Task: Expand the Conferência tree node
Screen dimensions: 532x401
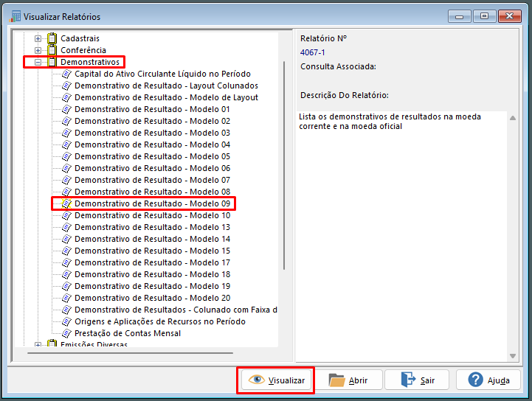Action: point(38,51)
